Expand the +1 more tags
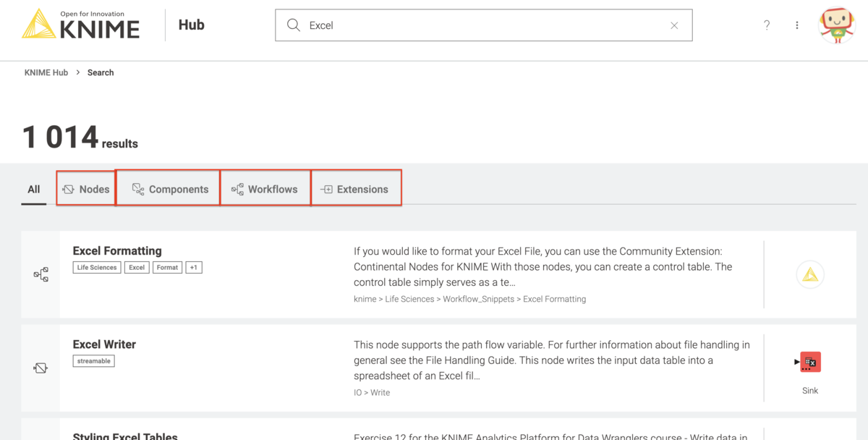 [193, 267]
